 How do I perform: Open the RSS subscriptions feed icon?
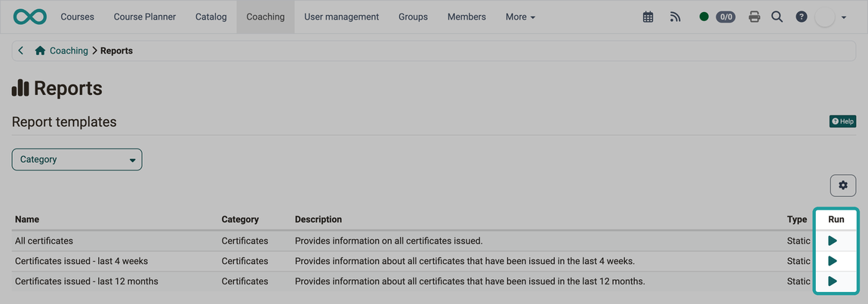pyautogui.click(x=675, y=17)
